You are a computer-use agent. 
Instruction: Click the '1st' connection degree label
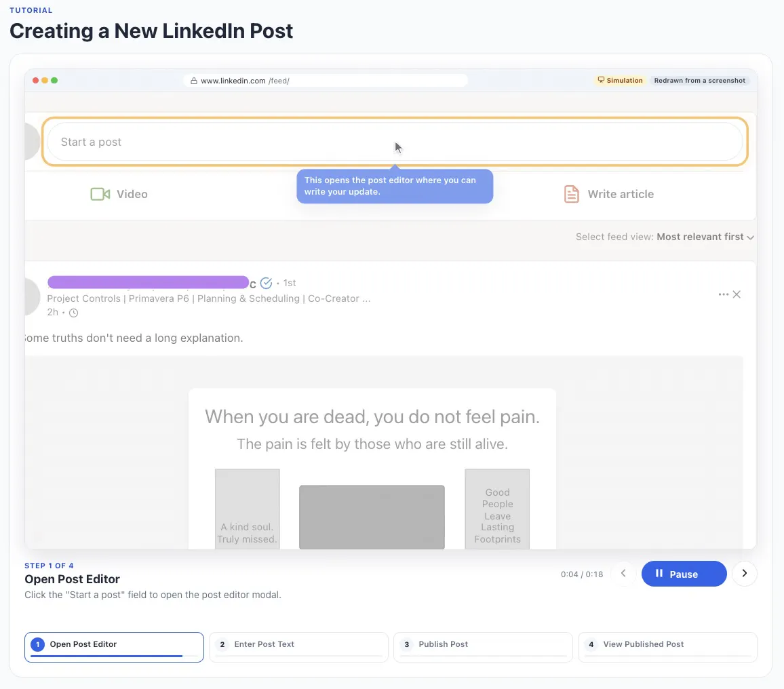point(290,283)
